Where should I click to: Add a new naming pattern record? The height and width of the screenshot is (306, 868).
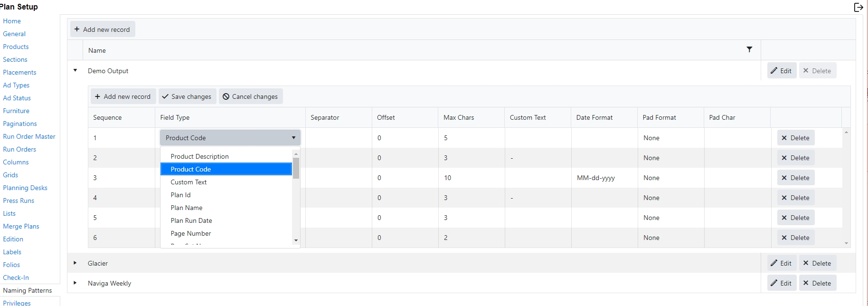102,29
